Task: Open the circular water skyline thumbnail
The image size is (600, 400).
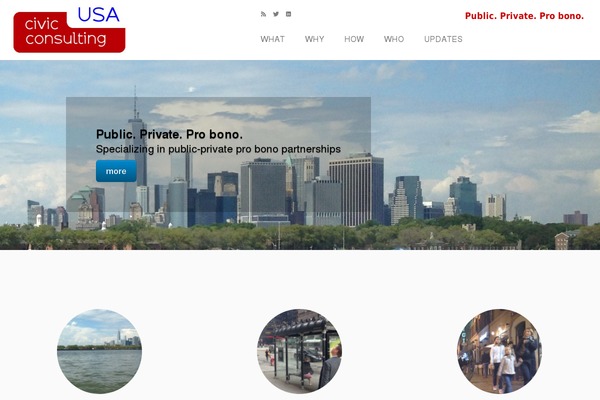Action: pyautogui.click(x=99, y=351)
